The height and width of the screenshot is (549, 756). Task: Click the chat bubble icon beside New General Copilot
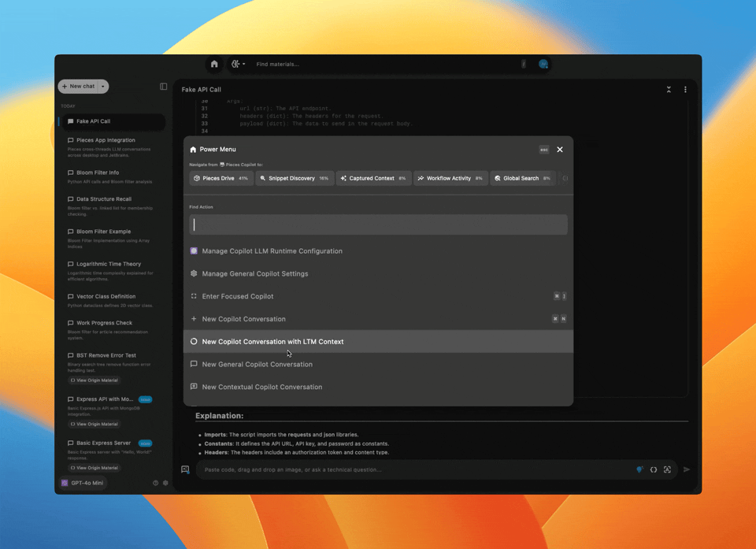click(x=194, y=364)
